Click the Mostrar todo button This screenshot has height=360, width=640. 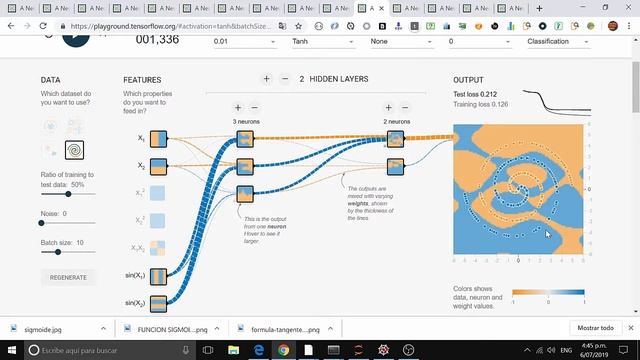click(596, 328)
